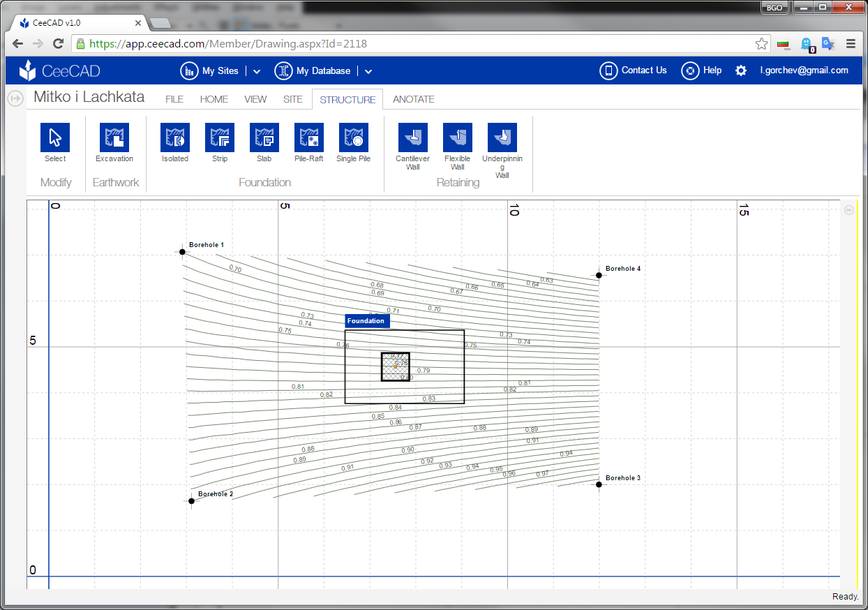Select the Pile-Raft foundation tool
This screenshot has width=868, height=610.
coord(309,137)
